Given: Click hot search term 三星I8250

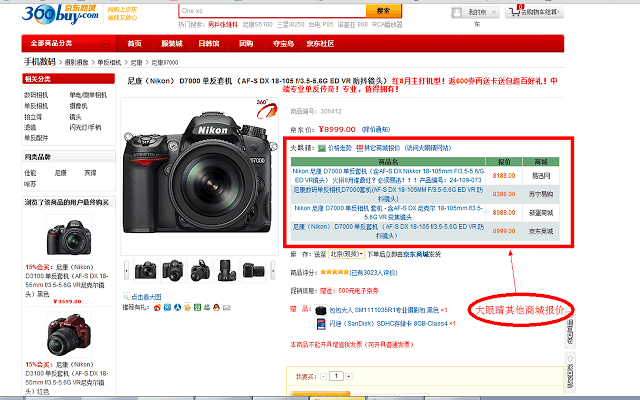Looking at the screenshot, I should pyautogui.click(x=291, y=24).
